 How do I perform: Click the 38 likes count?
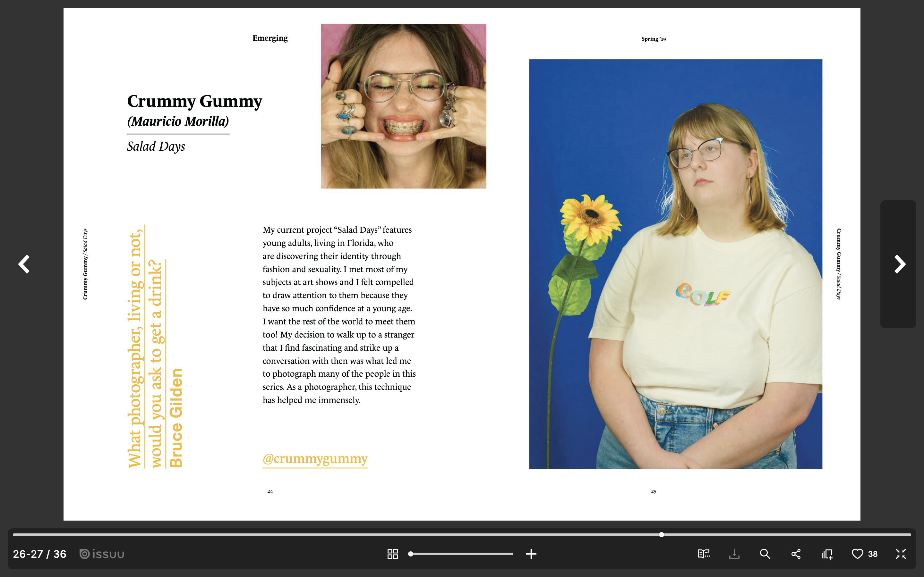pyautogui.click(x=873, y=554)
